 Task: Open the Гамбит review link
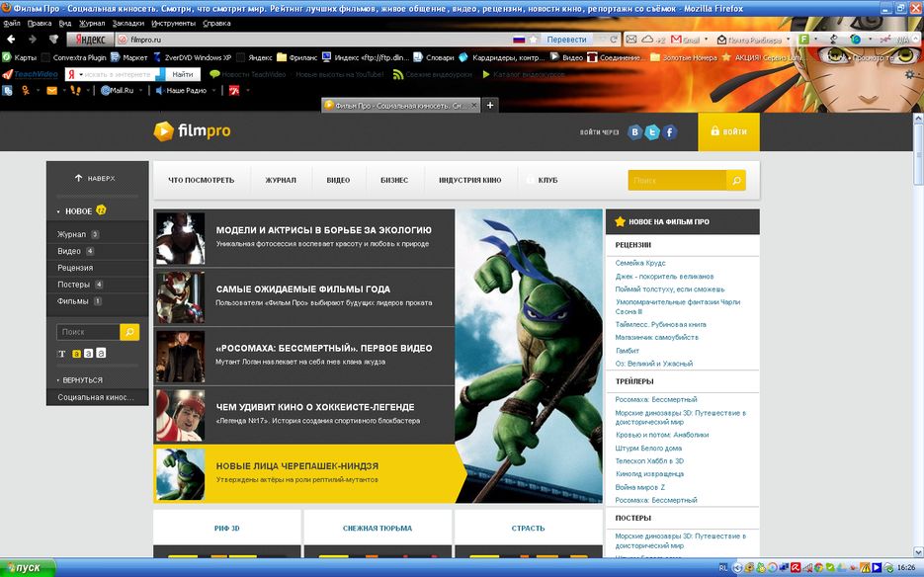pos(627,351)
